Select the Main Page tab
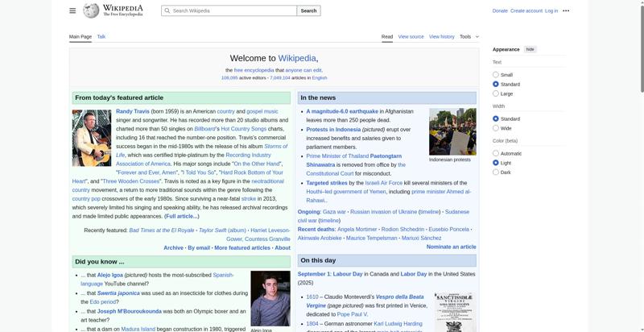 (x=80, y=36)
